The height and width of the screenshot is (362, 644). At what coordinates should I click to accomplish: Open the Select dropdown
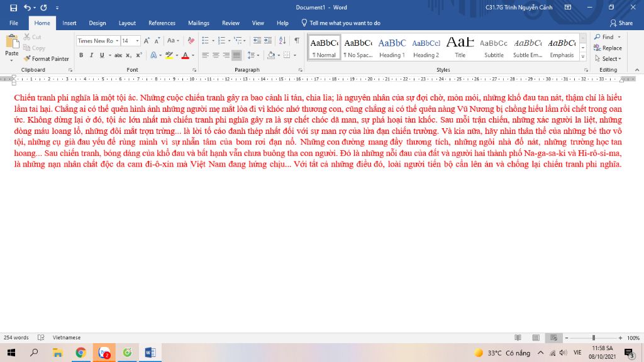(608, 58)
